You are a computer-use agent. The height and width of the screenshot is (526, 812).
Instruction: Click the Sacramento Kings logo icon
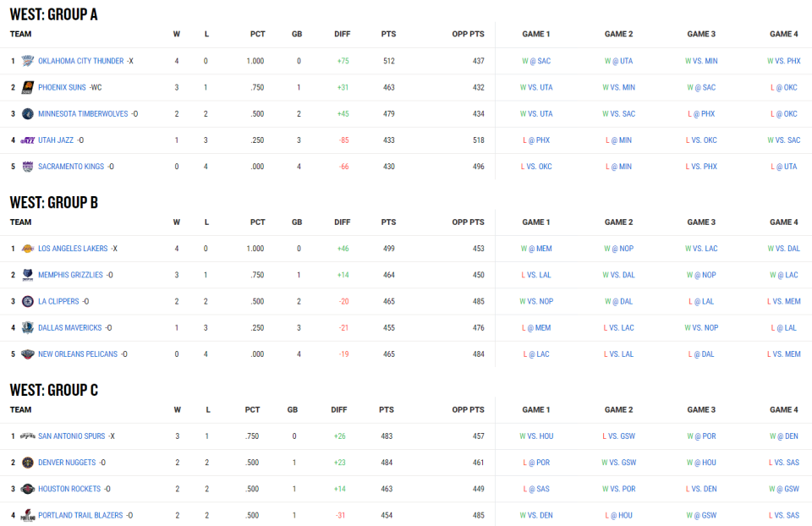[x=28, y=167]
